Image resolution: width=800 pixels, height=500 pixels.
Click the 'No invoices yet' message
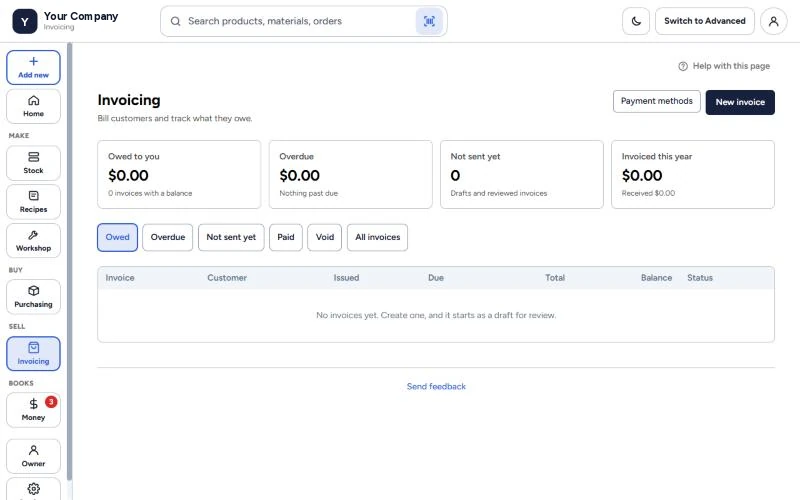pos(436,315)
